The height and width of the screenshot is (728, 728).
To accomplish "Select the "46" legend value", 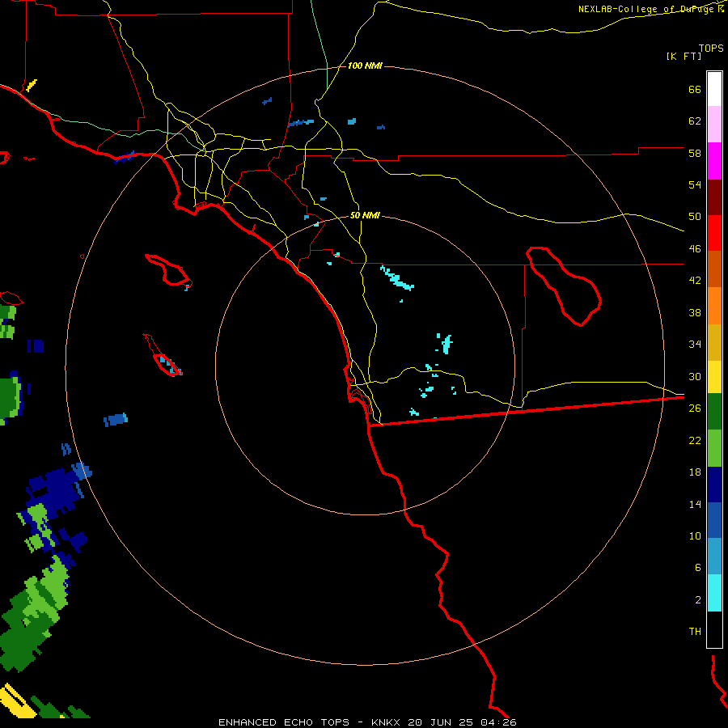I will click(x=695, y=249).
